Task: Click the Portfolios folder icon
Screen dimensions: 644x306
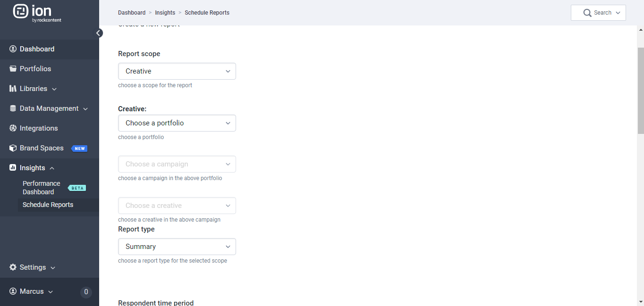Action: click(13, 69)
